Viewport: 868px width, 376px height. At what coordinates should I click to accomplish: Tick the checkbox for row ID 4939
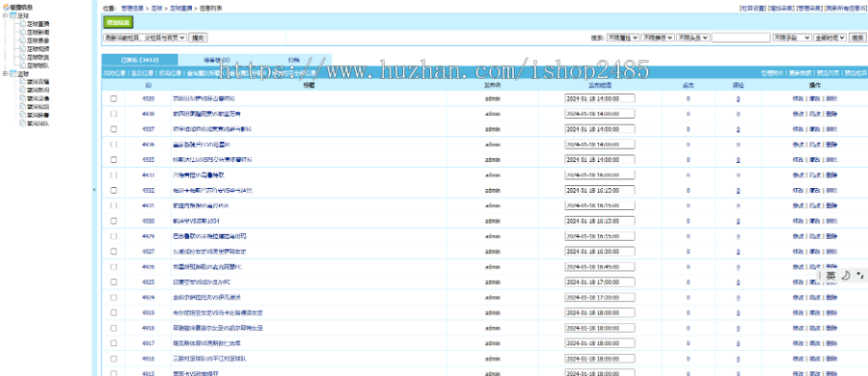(114, 98)
